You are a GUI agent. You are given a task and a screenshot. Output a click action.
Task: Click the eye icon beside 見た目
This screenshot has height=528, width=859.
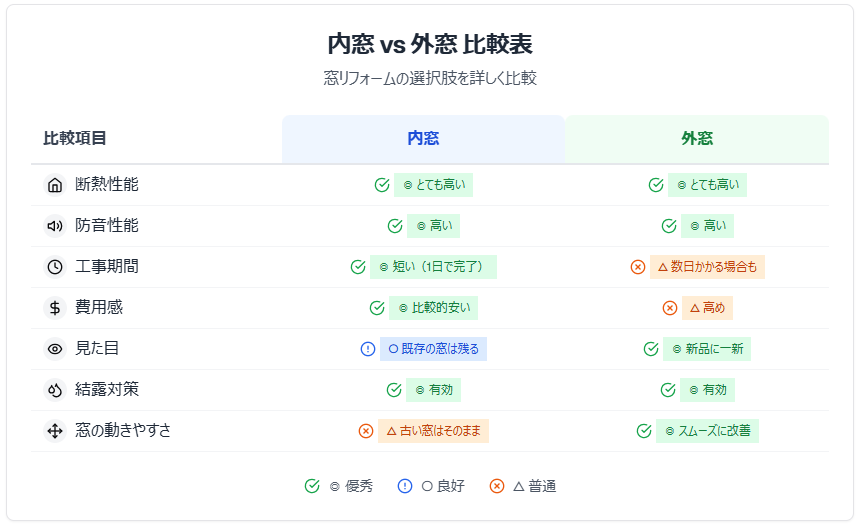(x=55, y=349)
